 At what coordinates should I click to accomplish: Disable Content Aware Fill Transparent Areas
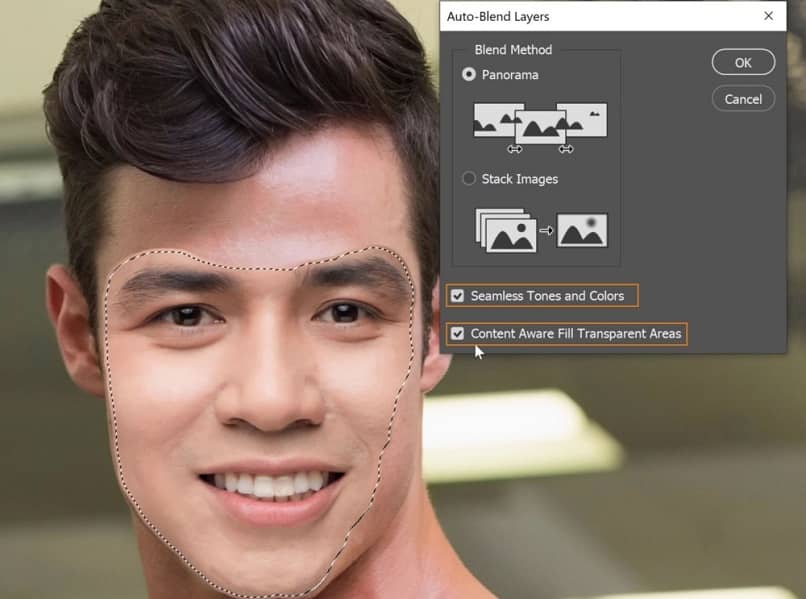457,333
